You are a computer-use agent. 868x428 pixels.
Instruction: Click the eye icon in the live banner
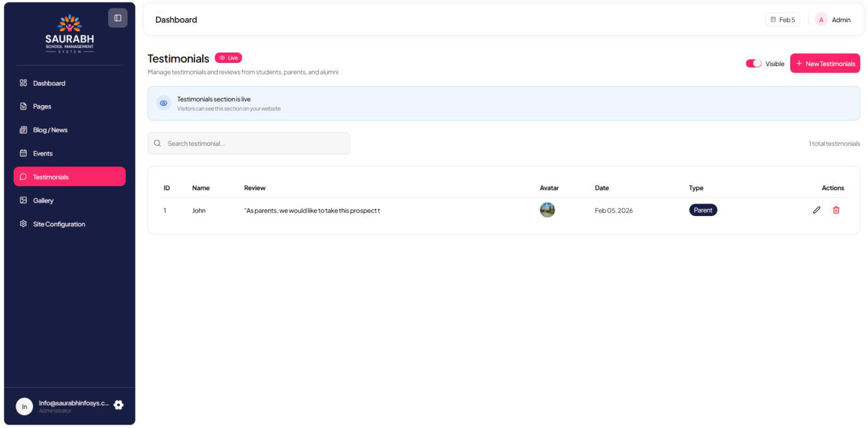163,103
